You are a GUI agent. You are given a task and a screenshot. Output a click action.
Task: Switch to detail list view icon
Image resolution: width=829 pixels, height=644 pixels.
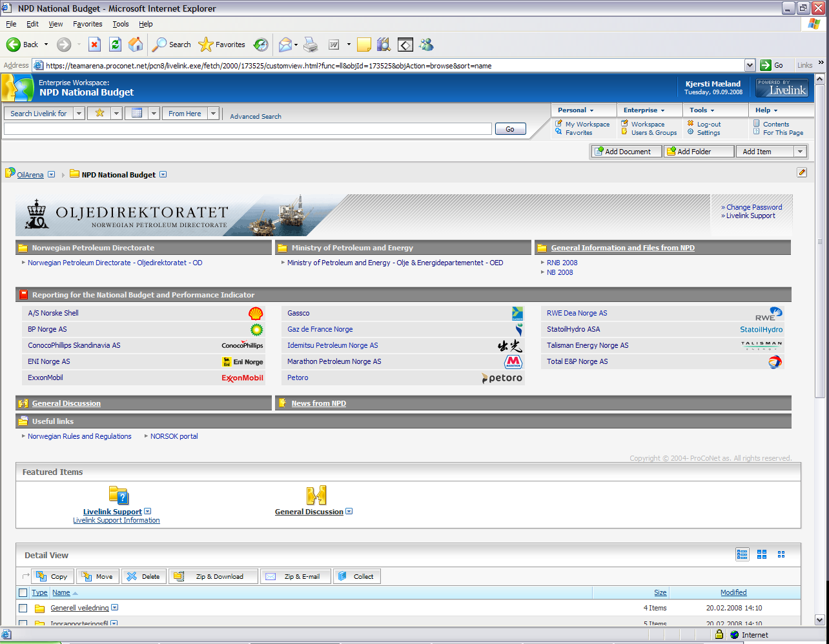tap(742, 554)
